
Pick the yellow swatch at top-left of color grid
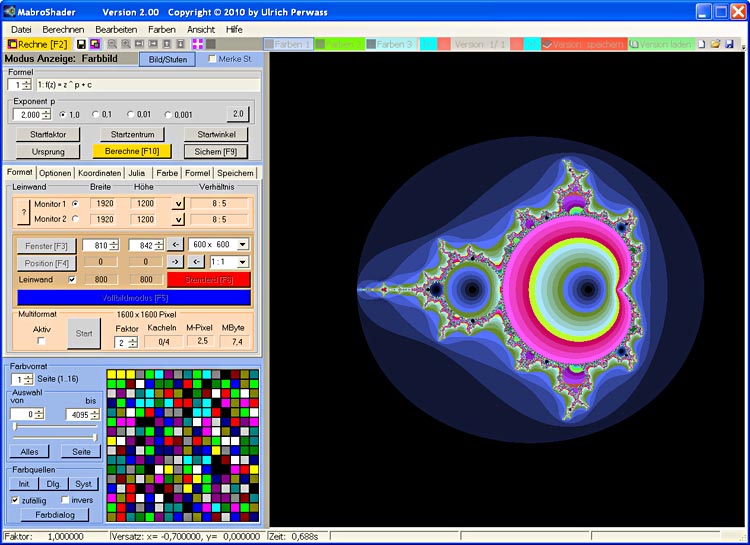point(112,375)
